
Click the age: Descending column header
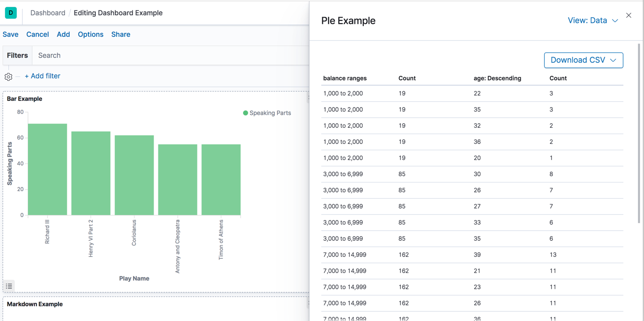tap(497, 78)
